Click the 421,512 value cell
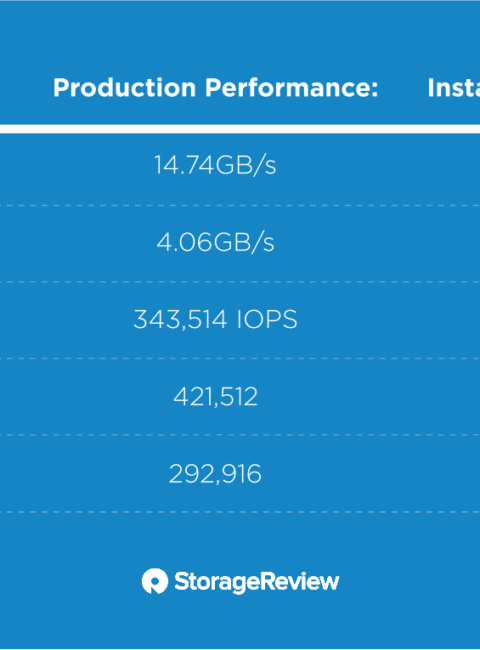 (215, 396)
